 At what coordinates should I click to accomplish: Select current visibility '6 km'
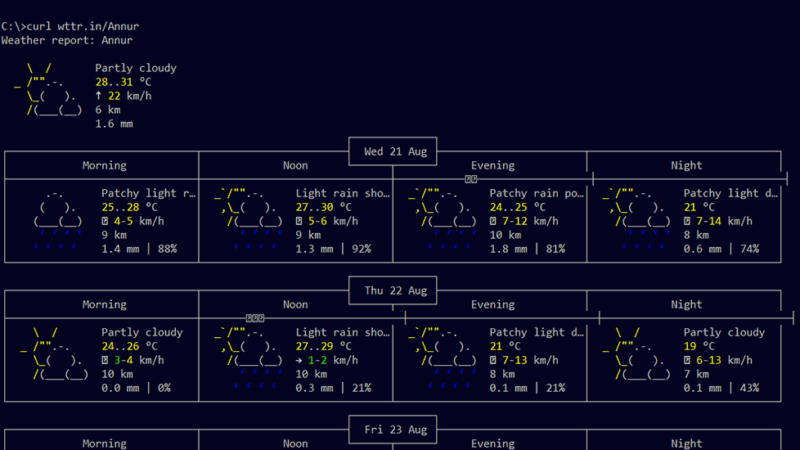point(108,110)
